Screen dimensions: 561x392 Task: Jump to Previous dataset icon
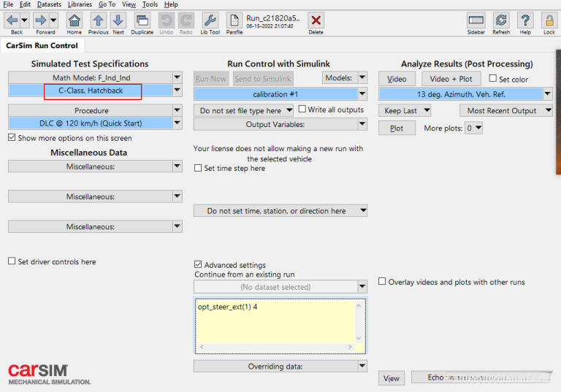coord(98,20)
